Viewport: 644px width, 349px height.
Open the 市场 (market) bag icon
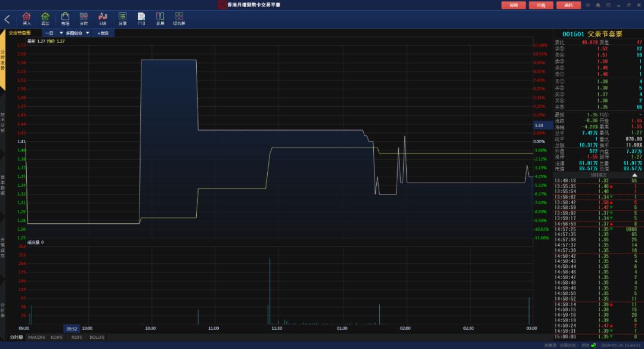pos(65,18)
